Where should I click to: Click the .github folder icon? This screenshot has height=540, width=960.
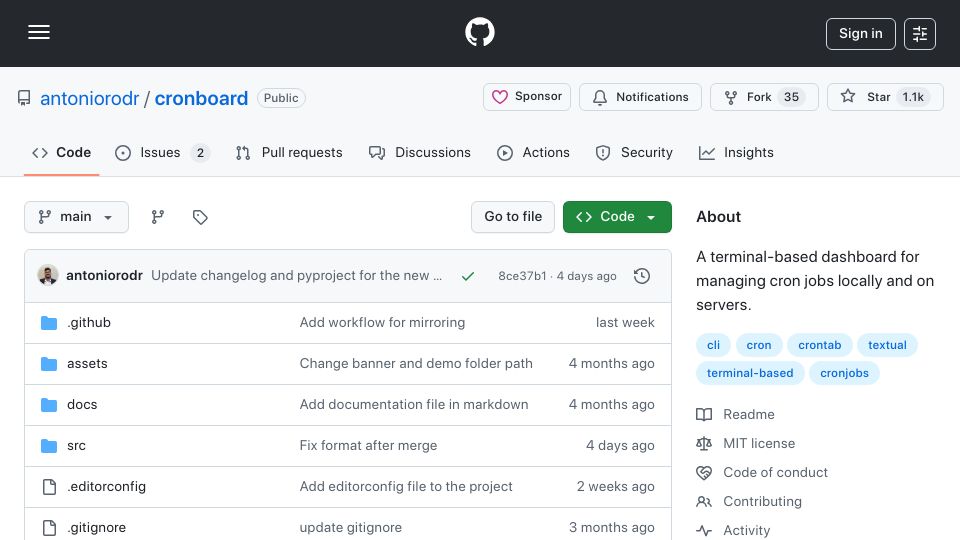[x=49, y=323]
